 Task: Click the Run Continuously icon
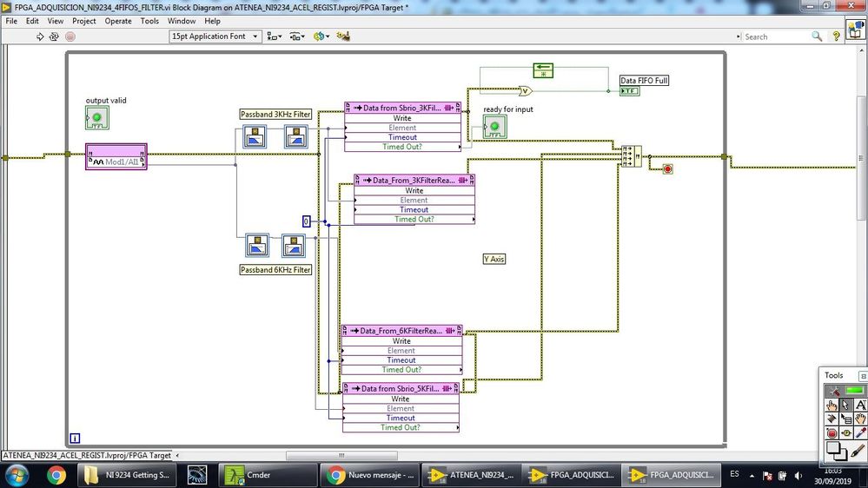pyautogui.click(x=54, y=36)
